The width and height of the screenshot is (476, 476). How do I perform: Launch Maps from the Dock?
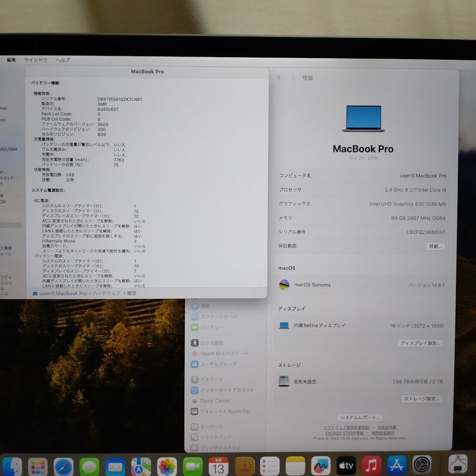point(141,467)
